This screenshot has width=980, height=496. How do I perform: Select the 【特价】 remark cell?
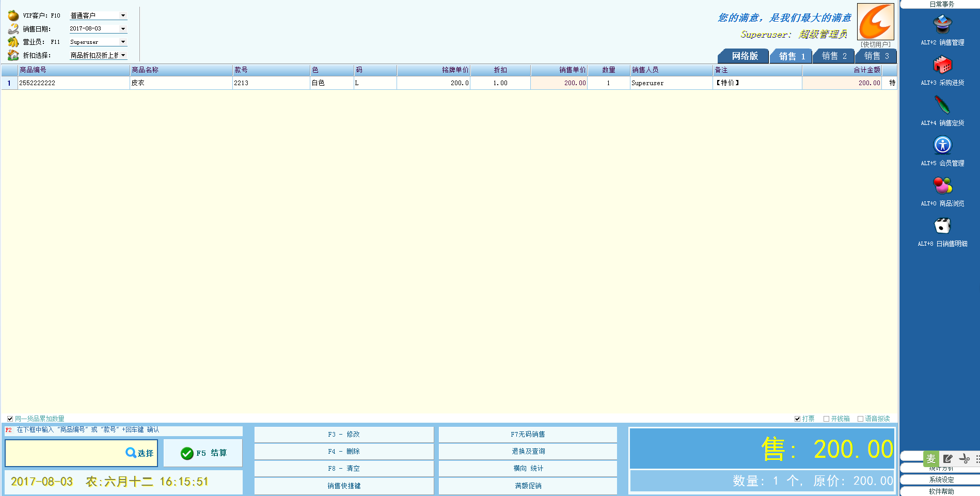tap(757, 83)
